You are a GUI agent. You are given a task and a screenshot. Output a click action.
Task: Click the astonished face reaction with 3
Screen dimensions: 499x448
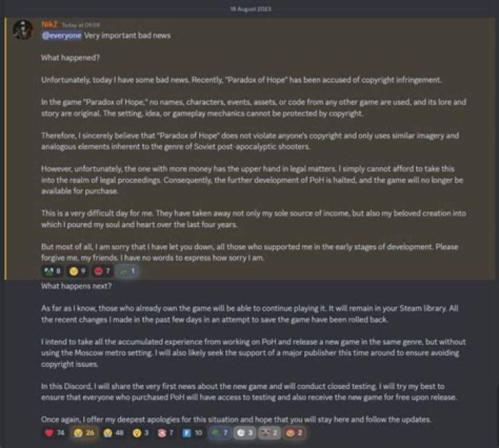point(140,433)
